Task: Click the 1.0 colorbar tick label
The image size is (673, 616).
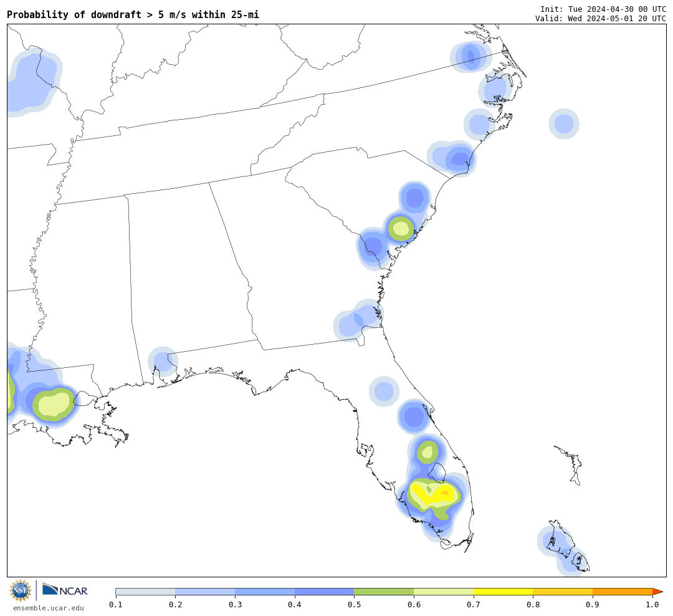Action: [652, 605]
